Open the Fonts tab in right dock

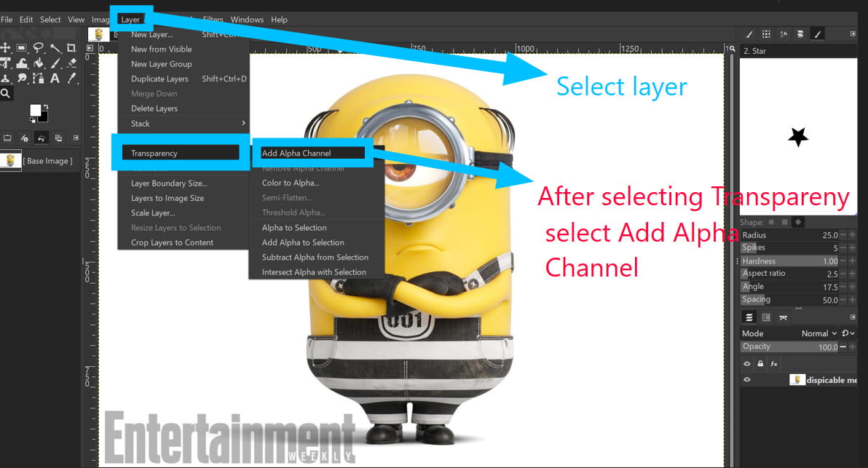coord(784,34)
